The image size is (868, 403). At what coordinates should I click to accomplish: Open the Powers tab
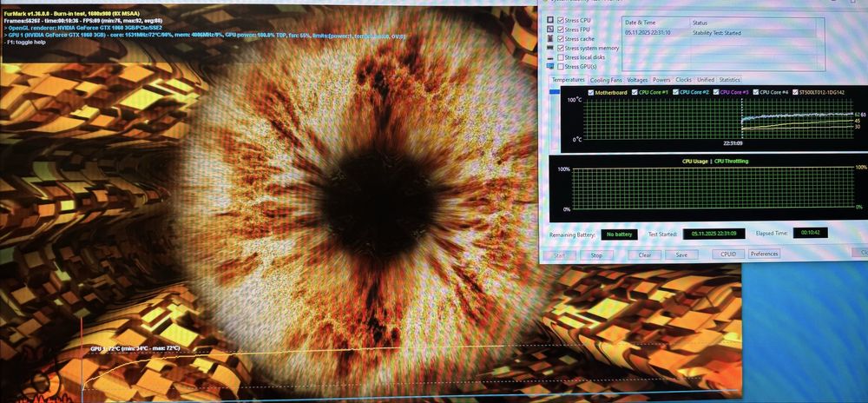pos(661,80)
